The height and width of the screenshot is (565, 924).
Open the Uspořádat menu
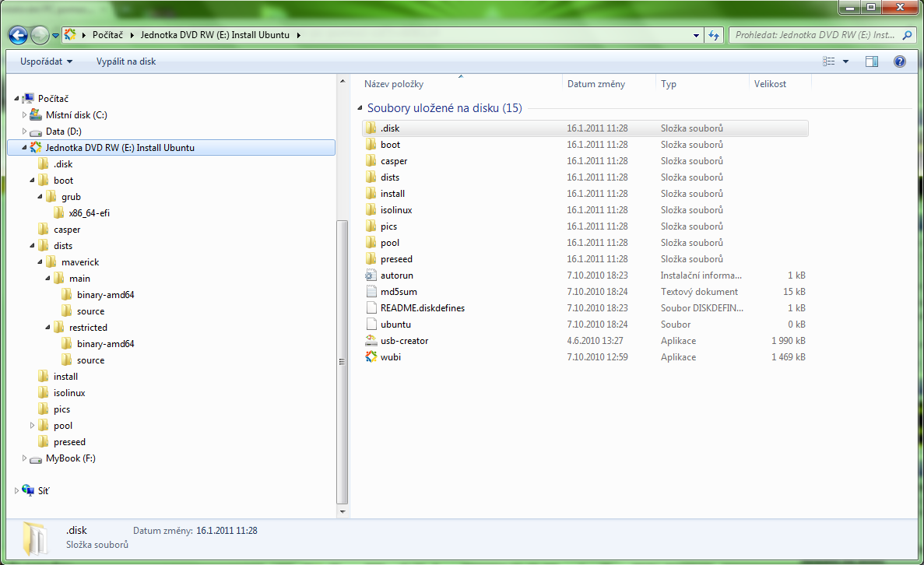click(x=46, y=61)
